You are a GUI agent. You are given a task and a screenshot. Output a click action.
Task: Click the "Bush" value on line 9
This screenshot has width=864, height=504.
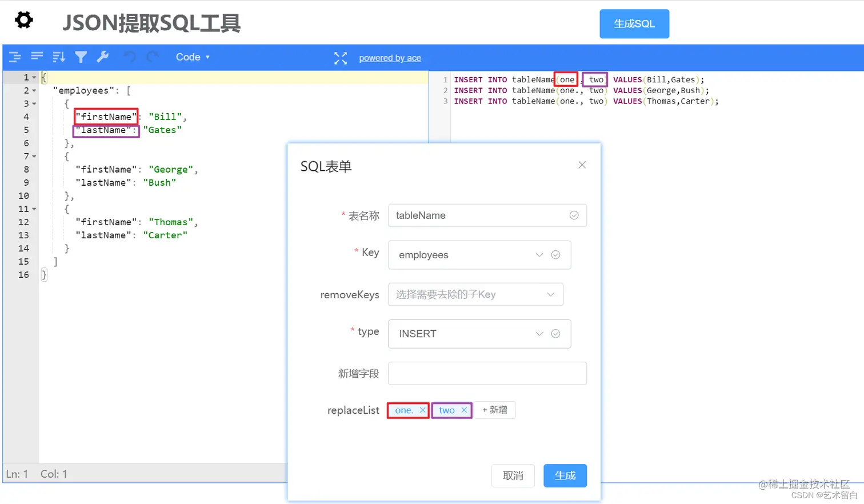pyautogui.click(x=159, y=182)
